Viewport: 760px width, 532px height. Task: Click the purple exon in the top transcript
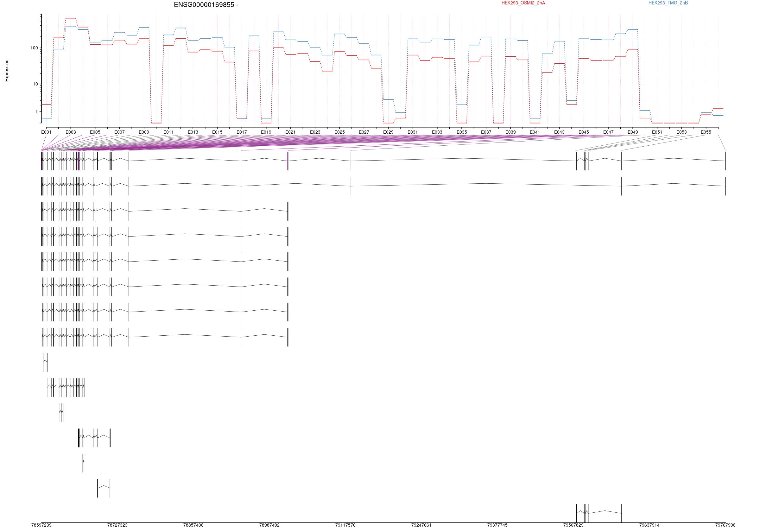288,161
